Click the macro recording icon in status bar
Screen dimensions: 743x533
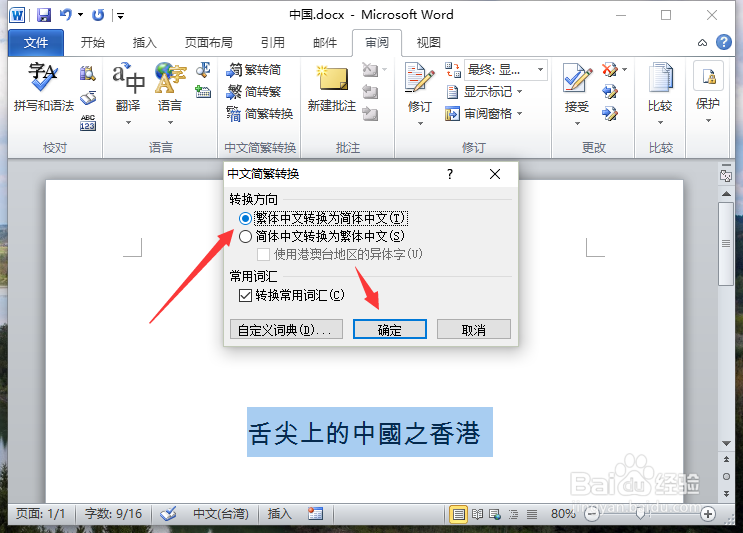(315, 514)
